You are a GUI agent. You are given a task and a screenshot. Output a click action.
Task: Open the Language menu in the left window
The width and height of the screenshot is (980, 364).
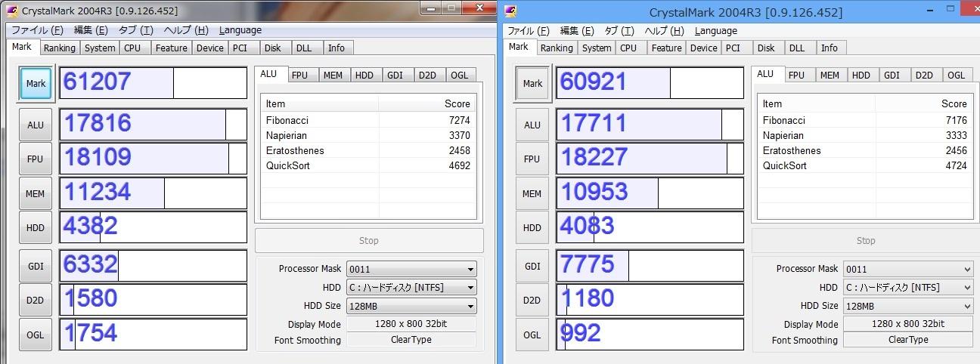click(x=240, y=30)
